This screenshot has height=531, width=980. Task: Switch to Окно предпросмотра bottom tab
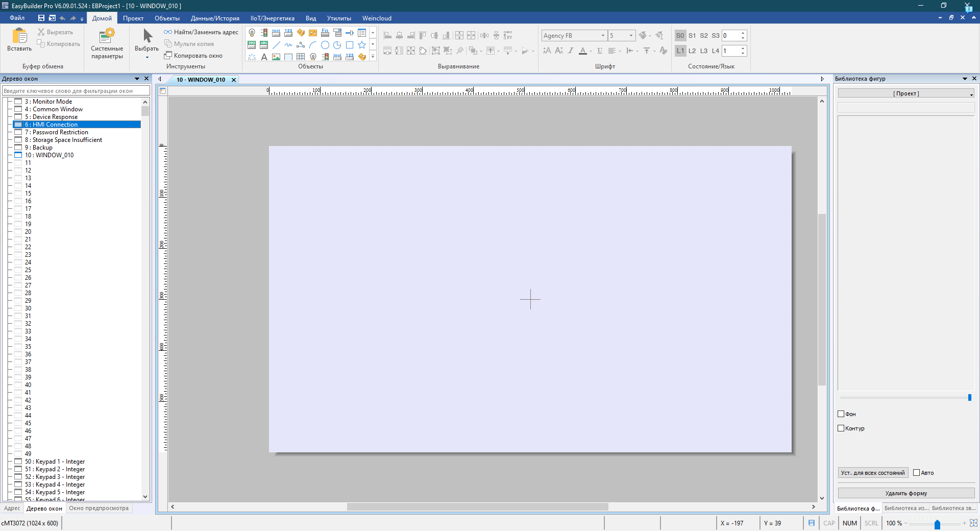tap(99, 508)
